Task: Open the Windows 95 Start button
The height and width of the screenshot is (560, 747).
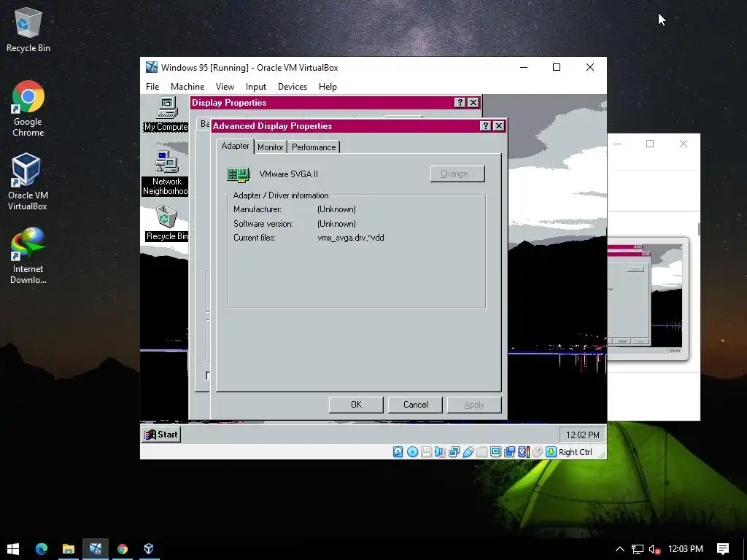Action: click(161, 435)
